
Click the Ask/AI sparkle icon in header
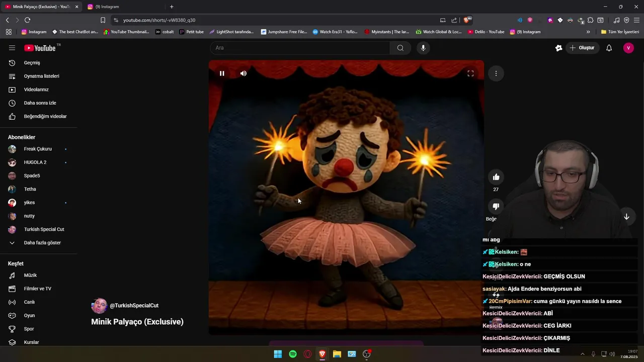[x=558, y=48]
